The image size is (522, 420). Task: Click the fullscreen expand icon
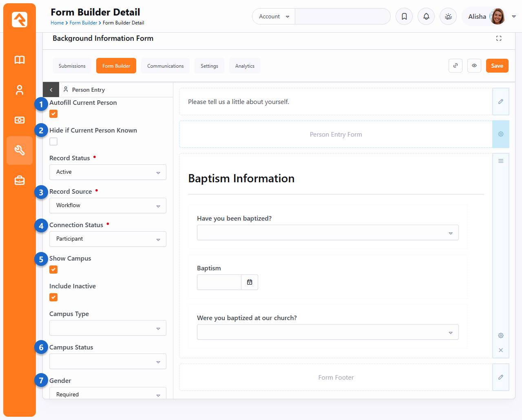(x=499, y=38)
